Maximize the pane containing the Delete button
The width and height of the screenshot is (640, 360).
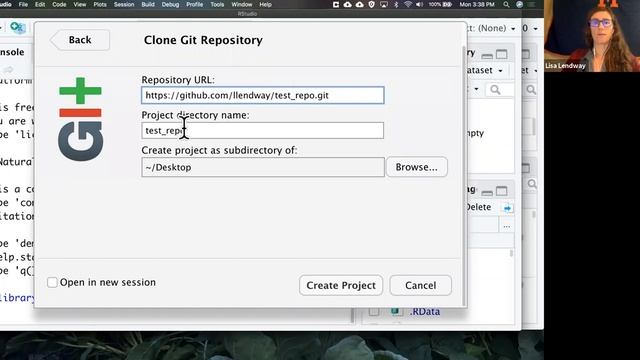pyautogui.click(x=502, y=191)
